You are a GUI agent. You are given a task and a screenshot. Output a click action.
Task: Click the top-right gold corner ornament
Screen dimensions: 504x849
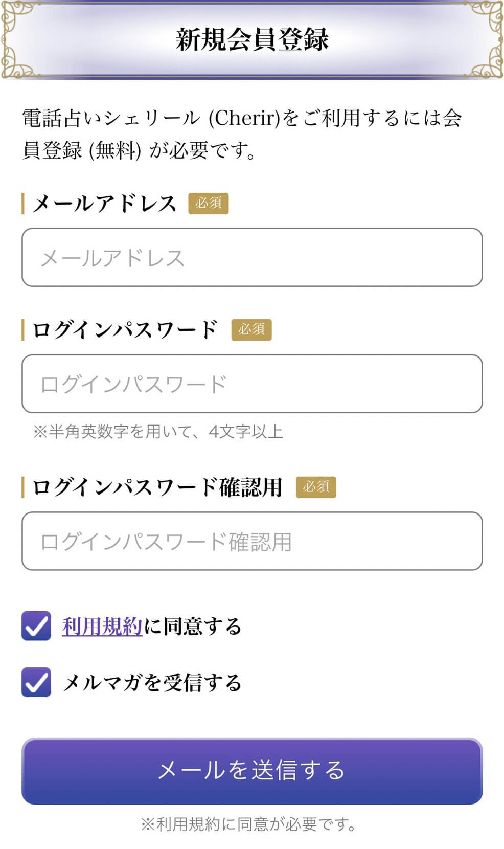[487, 38]
